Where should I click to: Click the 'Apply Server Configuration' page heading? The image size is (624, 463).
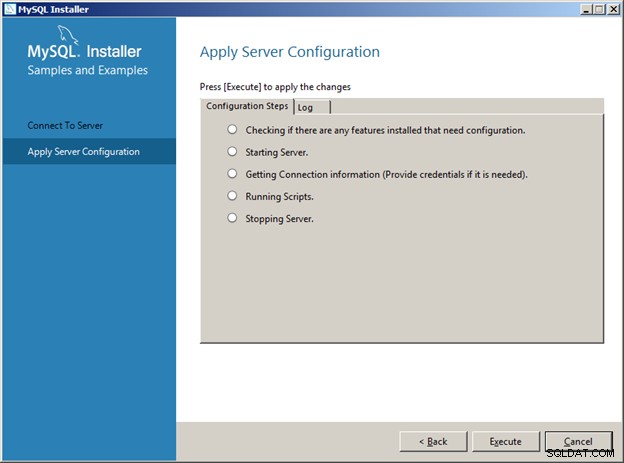point(290,52)
